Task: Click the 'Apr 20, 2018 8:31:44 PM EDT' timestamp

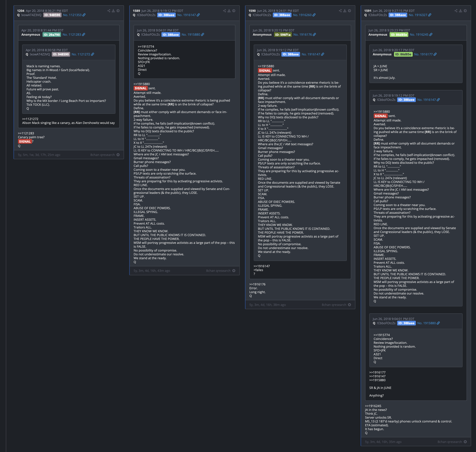Action: (x=42, y=30)
